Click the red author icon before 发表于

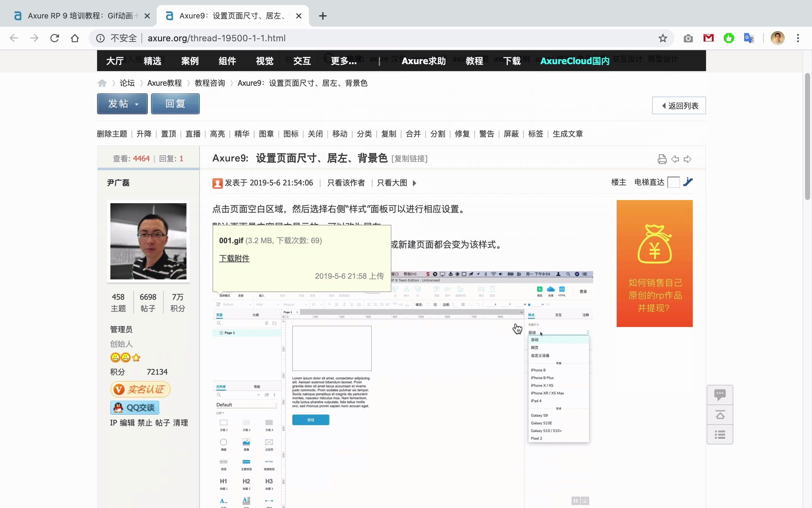217,183
